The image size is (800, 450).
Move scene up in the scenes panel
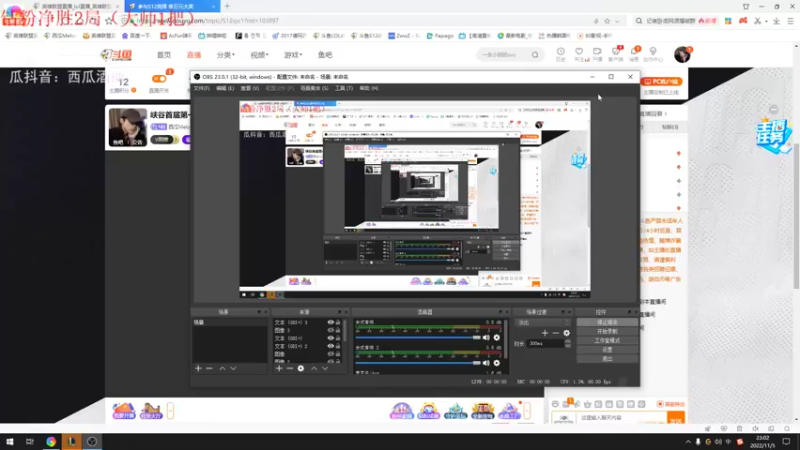coord(222,368)
